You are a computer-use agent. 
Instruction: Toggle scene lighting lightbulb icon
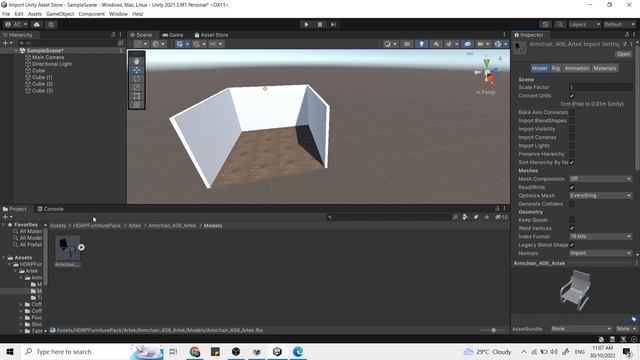pyautogui.click(x=421, y=44)
